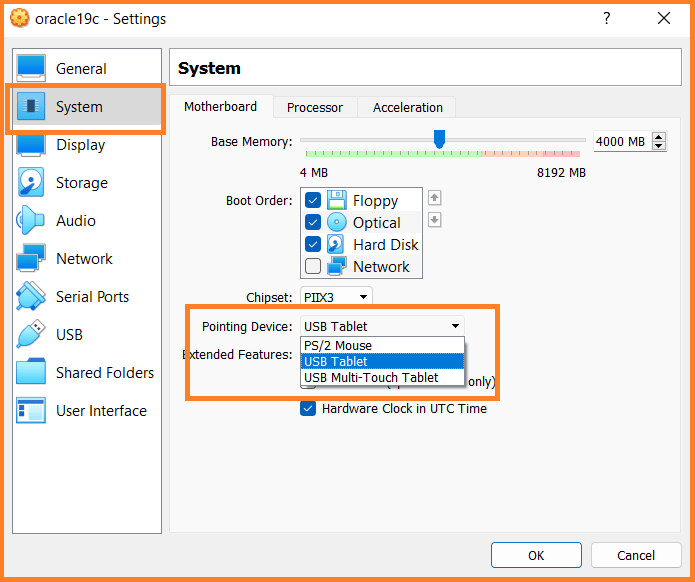
Task: Click the Hard Disk icon in Boot Order
Action: click(336, 244)
